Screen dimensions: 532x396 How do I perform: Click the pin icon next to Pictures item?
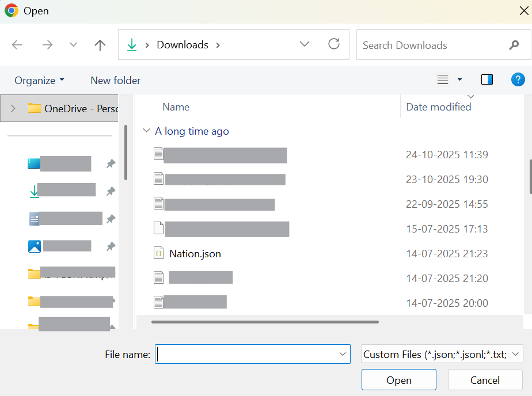(x=111, y=246)
